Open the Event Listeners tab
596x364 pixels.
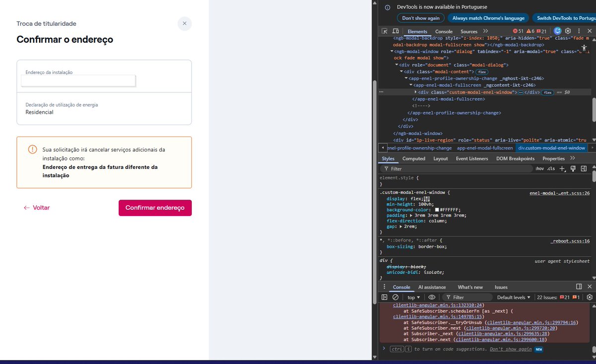pyautogui.click(x=472, y=158)
